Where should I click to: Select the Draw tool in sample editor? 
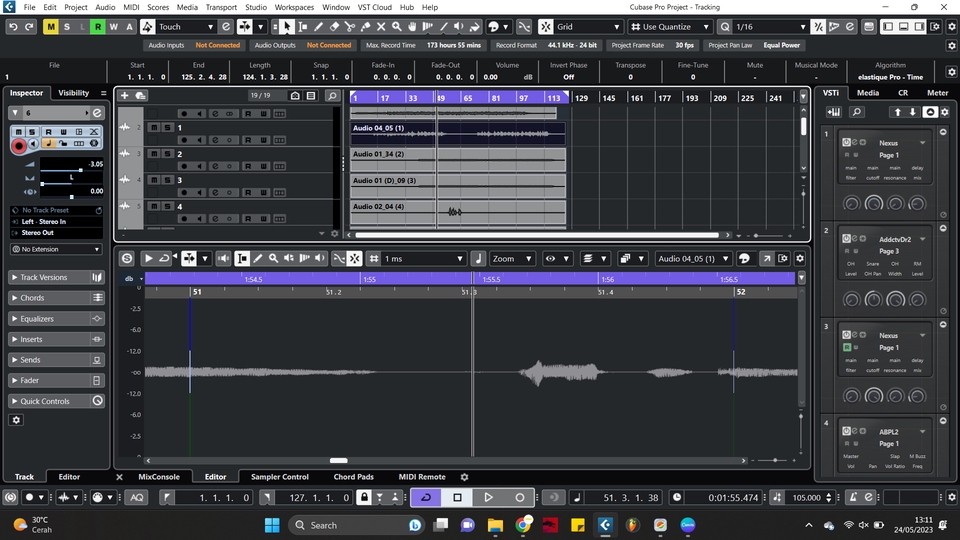tap(258, 258)
